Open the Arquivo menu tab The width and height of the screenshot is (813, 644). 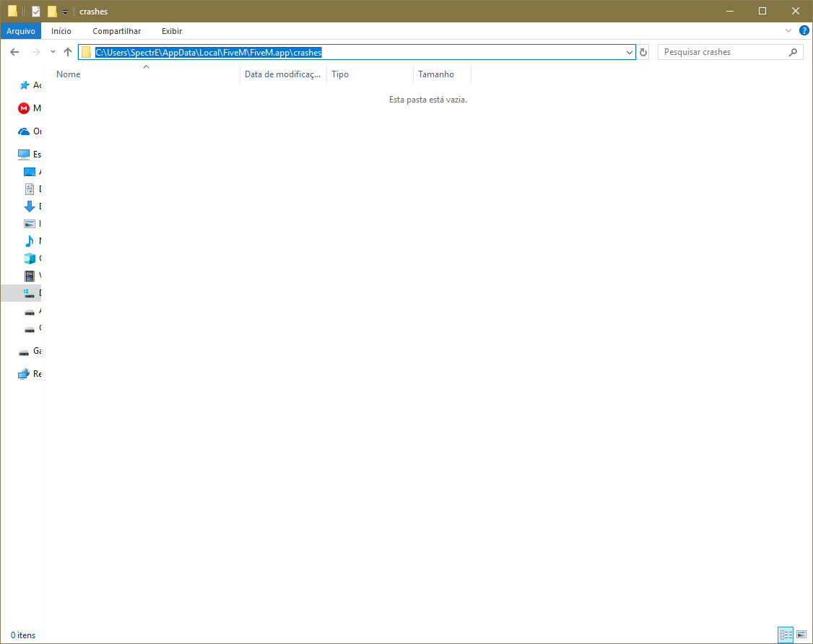click(x=21, y=31)
